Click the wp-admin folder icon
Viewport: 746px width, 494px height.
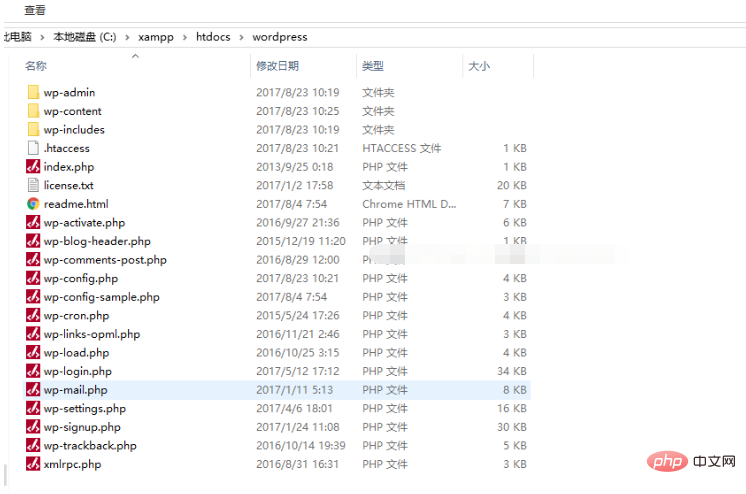coord(33,93)
